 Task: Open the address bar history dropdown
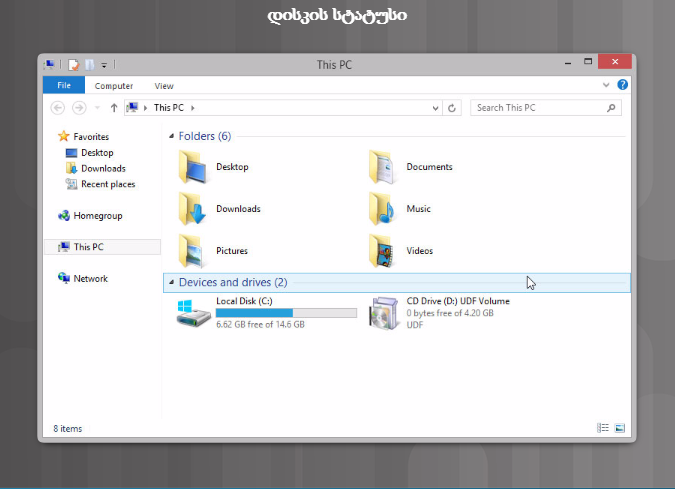436,107
